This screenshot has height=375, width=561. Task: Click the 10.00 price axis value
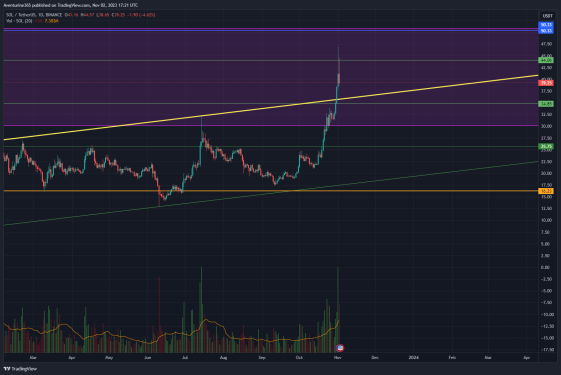pyautogui.click(x=546, y=220)
